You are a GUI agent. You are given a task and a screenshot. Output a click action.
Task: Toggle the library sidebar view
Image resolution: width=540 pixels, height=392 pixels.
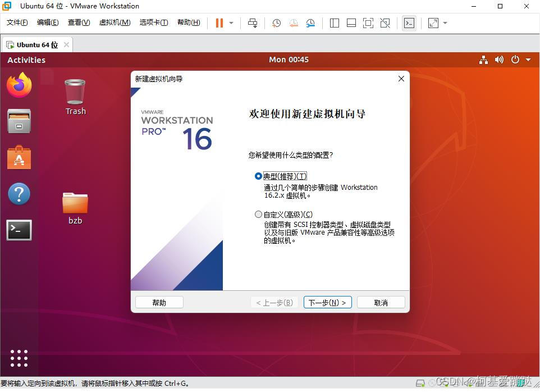point(335,23)
